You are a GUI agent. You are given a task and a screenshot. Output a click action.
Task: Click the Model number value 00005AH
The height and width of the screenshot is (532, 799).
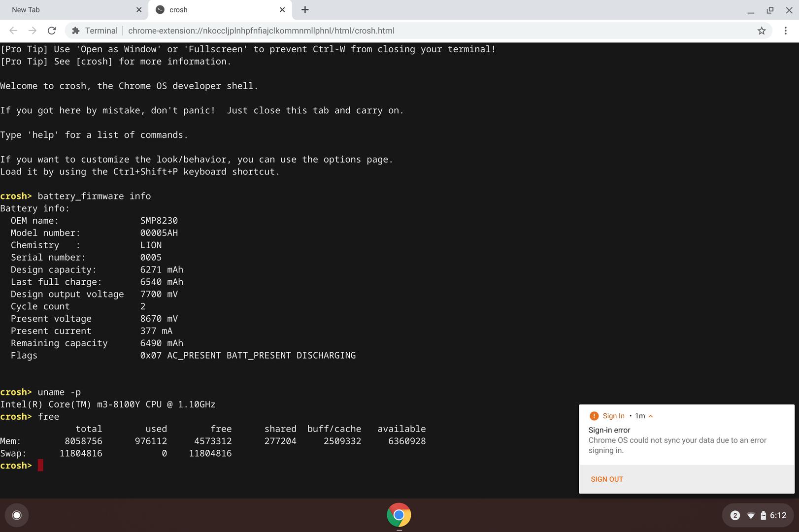(159, 233)
